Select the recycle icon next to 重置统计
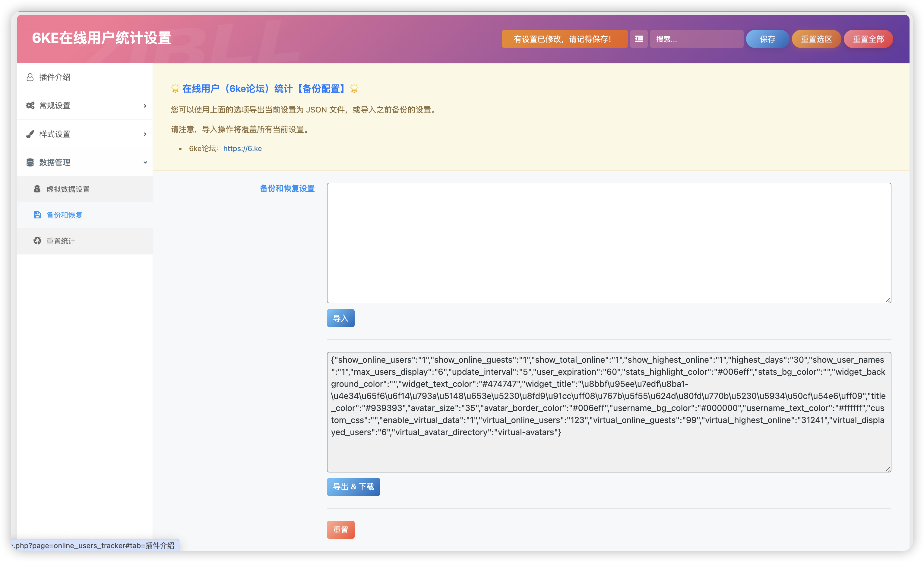This screenshot has width=924, height=562. click(37, 240)
